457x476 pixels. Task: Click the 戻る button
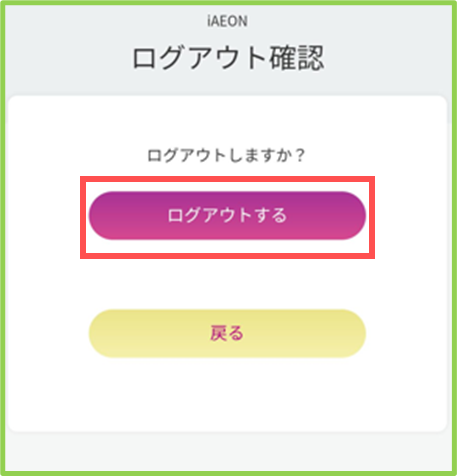[227, 333]
